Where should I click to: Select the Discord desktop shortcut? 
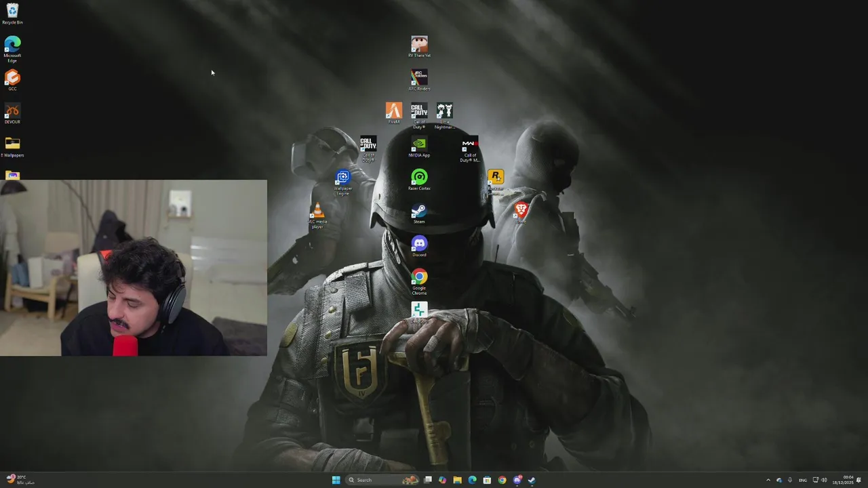tap(419, 246)
